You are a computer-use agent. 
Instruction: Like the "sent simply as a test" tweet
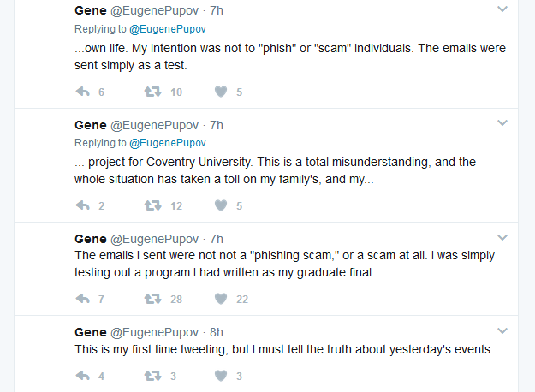point(221,92)
